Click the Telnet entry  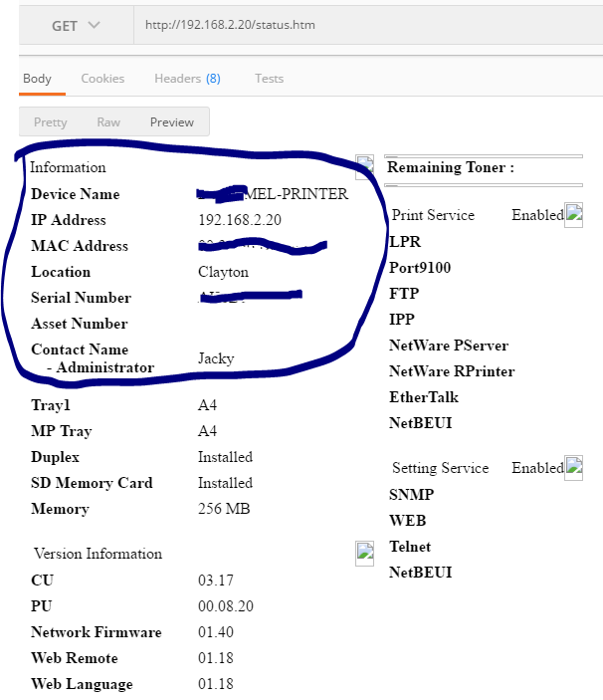click(410, 547)
